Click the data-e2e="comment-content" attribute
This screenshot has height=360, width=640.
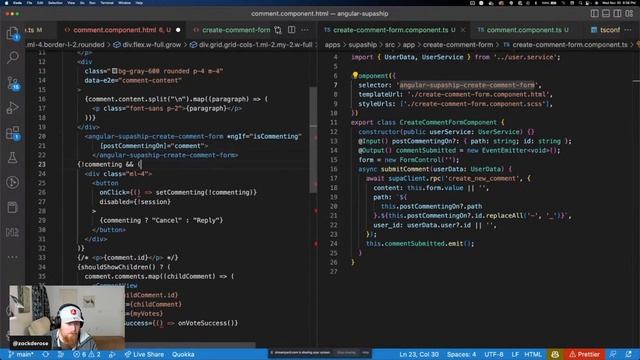click(x=133, y=80)
